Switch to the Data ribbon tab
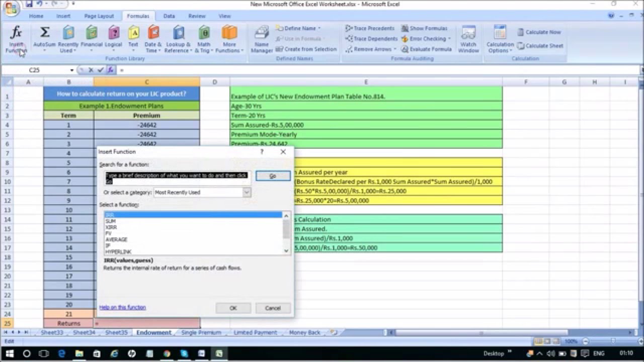Image resolution: width=644 pixels, height=362 pixels. (169, 16)
